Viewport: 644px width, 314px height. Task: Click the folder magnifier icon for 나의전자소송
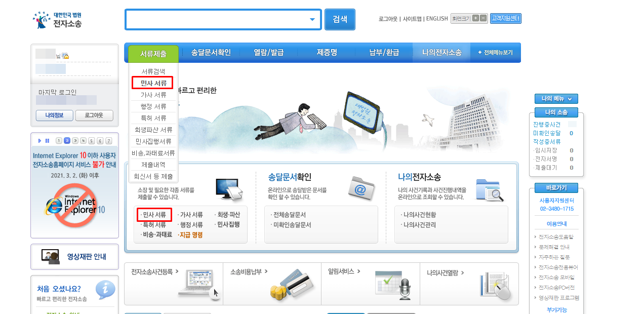click(490, 190)
